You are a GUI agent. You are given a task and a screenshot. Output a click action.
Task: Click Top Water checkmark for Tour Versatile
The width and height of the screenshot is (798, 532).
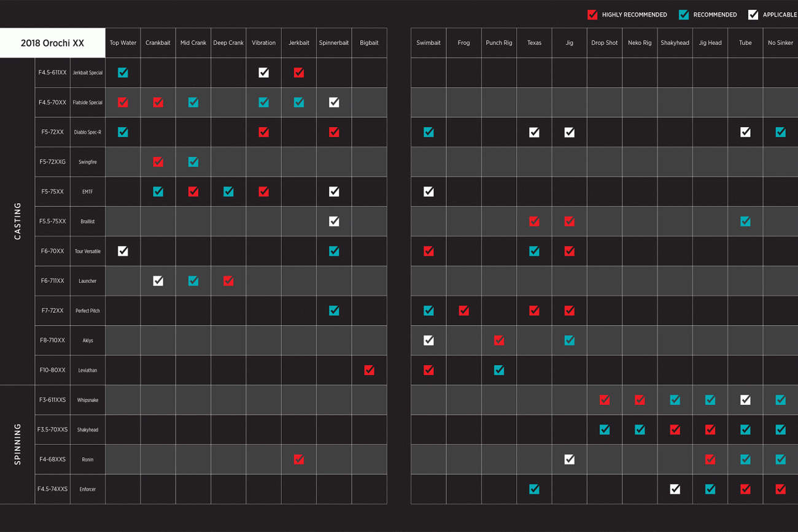123,251
